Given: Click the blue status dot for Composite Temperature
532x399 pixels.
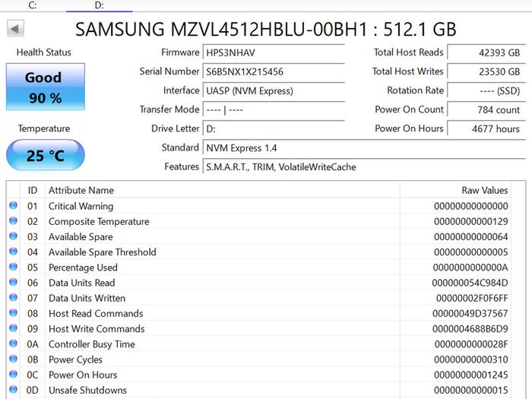Looking at the screenshot, I should (13, 220).
